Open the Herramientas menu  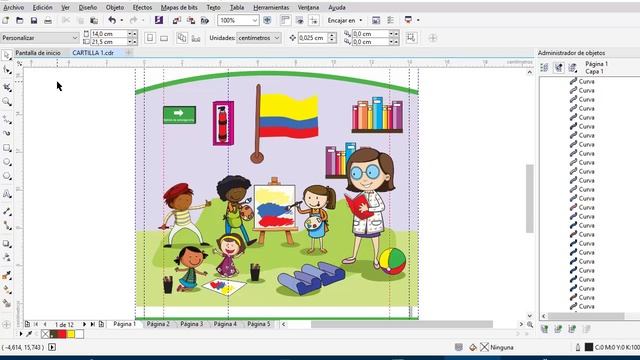271,7
